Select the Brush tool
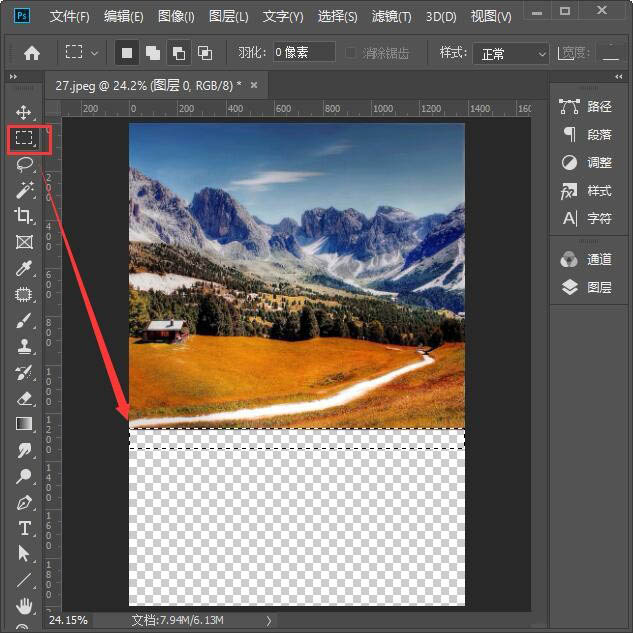This screenshot has height=633, width=633. click(24, 321)
